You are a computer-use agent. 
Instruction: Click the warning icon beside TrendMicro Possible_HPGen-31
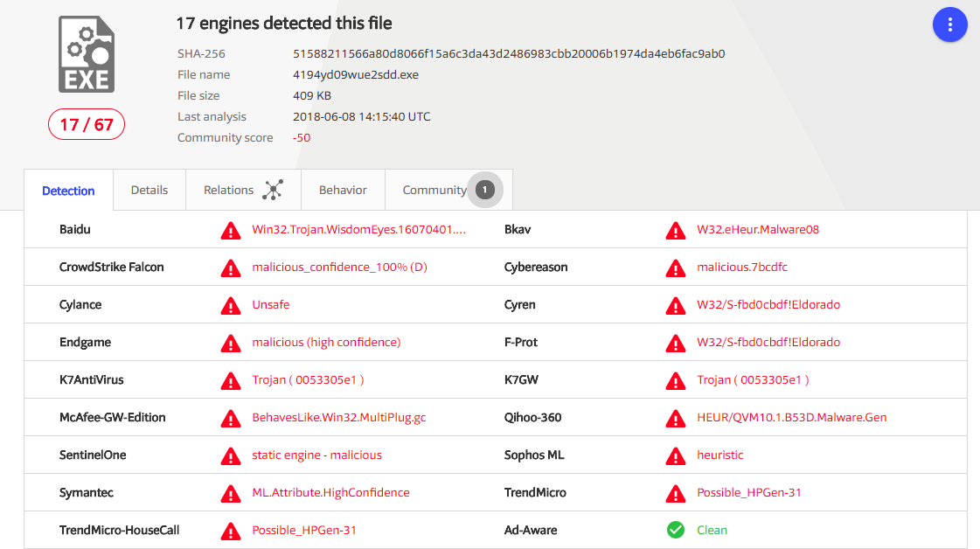pos(676,493)
